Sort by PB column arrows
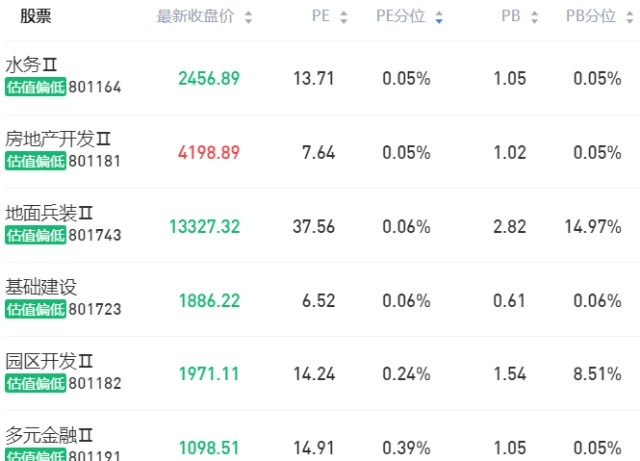Viewport: 640px width, 461px height. (534, 17)
